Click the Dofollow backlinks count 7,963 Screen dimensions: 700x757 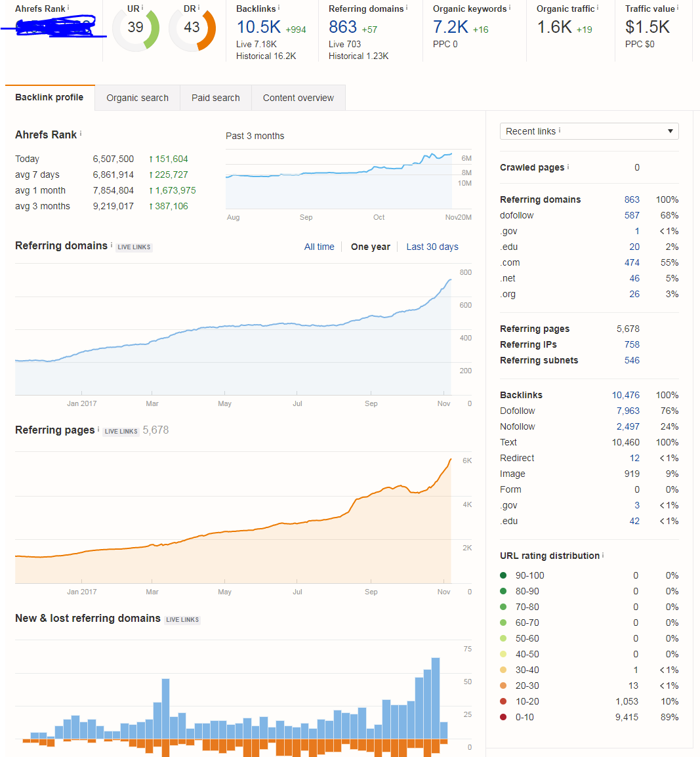coord(628,411)
